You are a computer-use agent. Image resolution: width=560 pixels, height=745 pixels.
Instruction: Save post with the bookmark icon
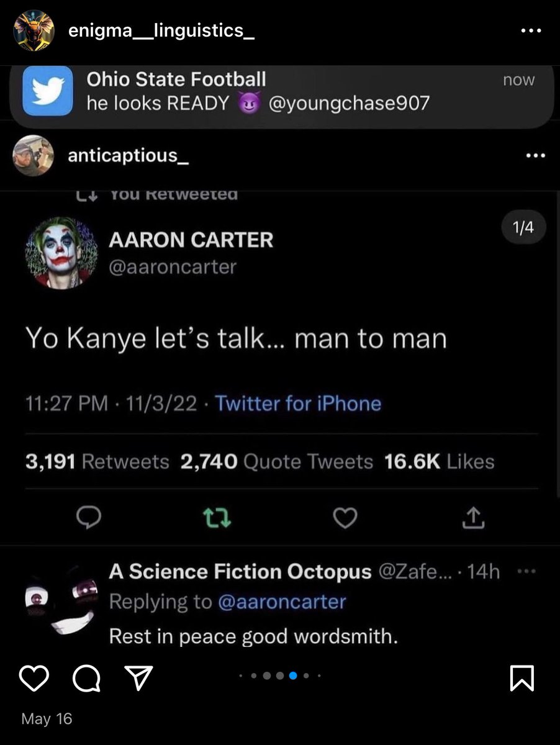(x=522, y=678)
